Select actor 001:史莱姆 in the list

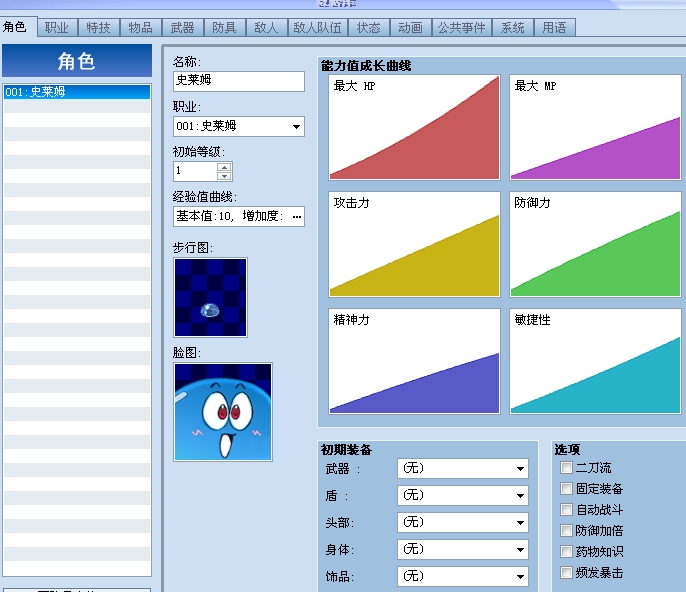[x=77, y=92]
